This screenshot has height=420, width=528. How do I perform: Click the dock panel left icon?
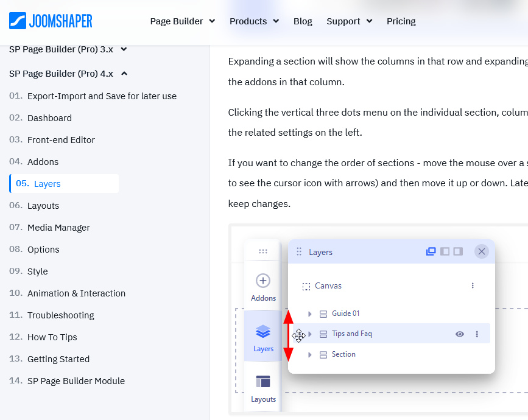pyautogui.click(x=445, y=251)
